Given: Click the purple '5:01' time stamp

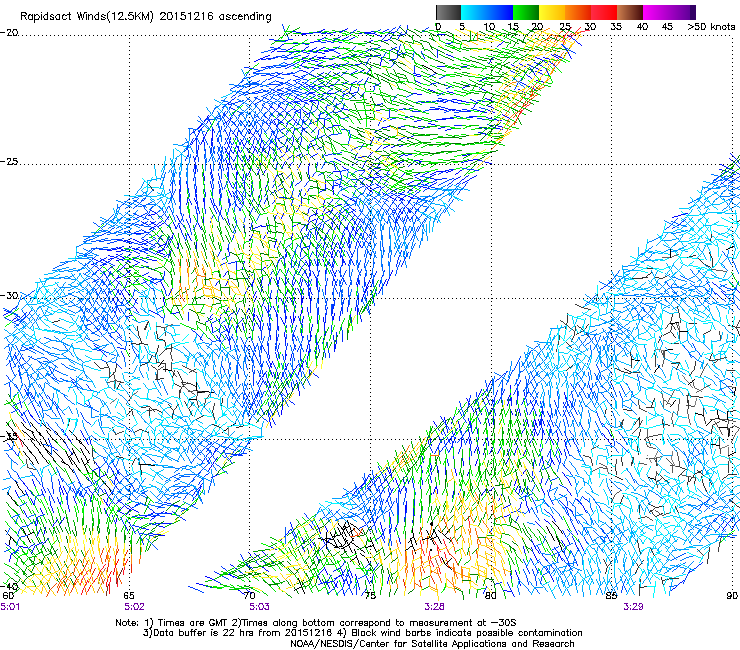Looking at the screenshot, I should tap(10, 607).
